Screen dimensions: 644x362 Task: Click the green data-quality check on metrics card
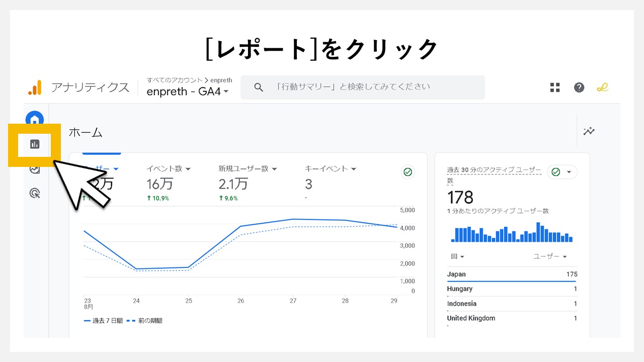tap(408, 172)
